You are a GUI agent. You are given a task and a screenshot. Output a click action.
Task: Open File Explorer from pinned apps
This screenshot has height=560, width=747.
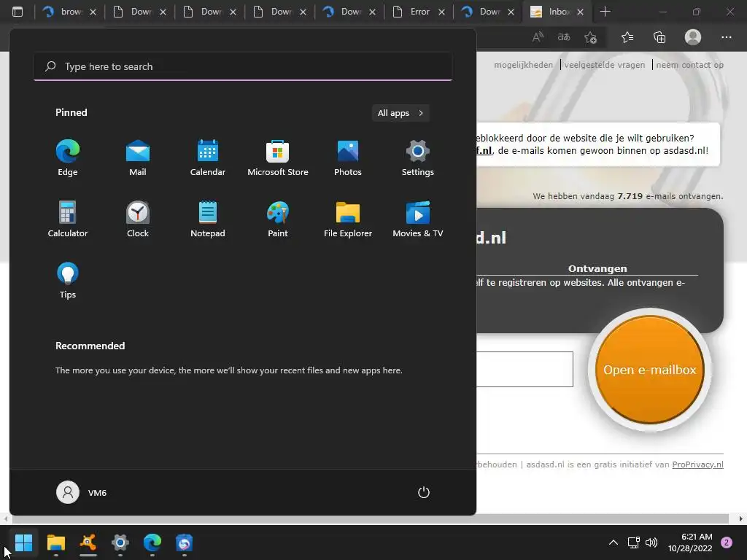pyautogui.click(x=348, y=219)
